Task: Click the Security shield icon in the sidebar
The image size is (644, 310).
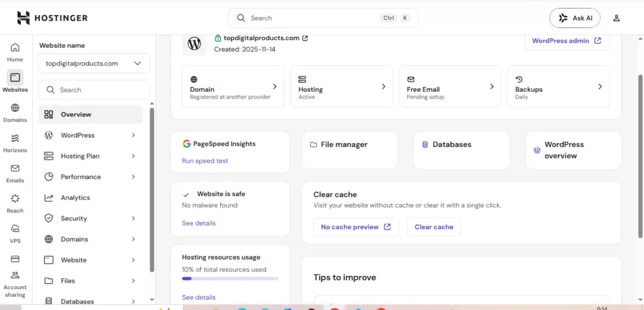Action: pyautogui.click(x=49, y=218)
